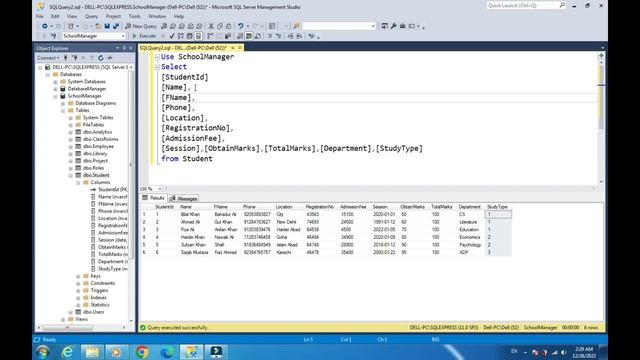640x360 pixels.
Task: Click Object Explorer Refresh icon
Action: [100, 58]
